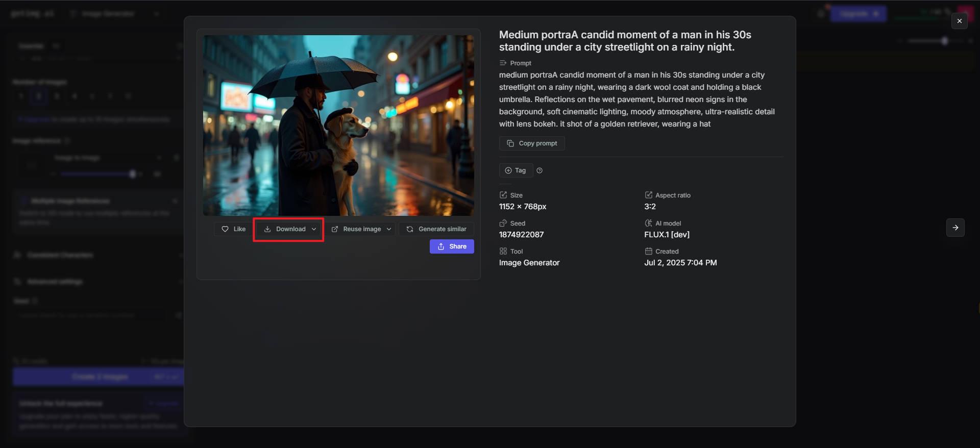Open the Reuse image dropdown arrow
Screen dimensions: 980x448
[x=389, y=229]
